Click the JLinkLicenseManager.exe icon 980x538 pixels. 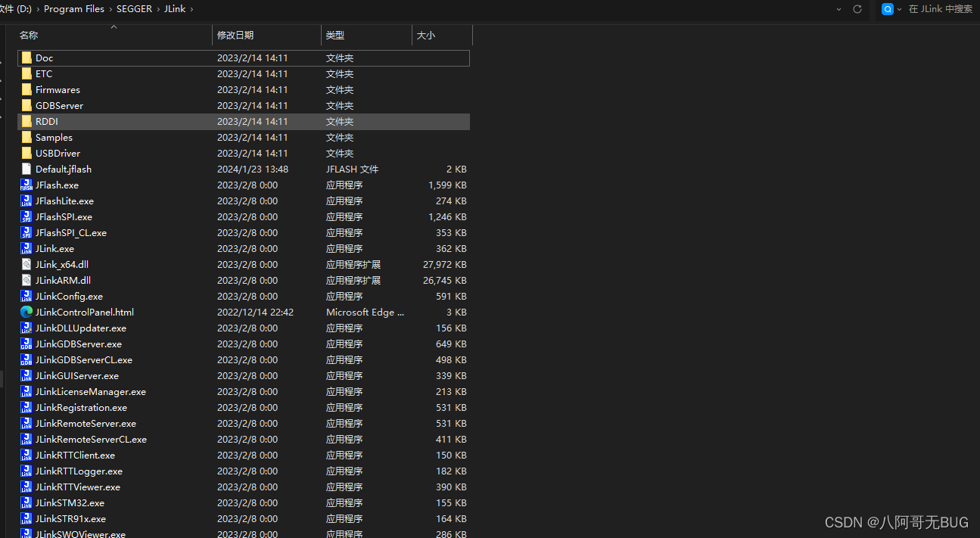click(x=26, y=391)
